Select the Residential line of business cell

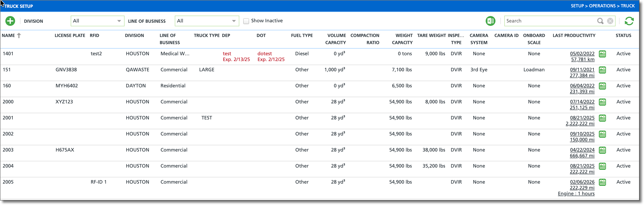coord(173,86)
